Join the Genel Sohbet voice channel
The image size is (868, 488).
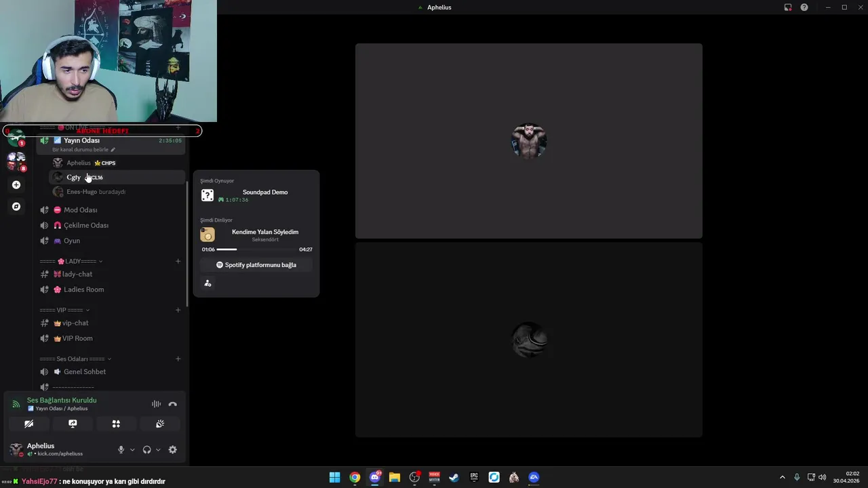111,371
